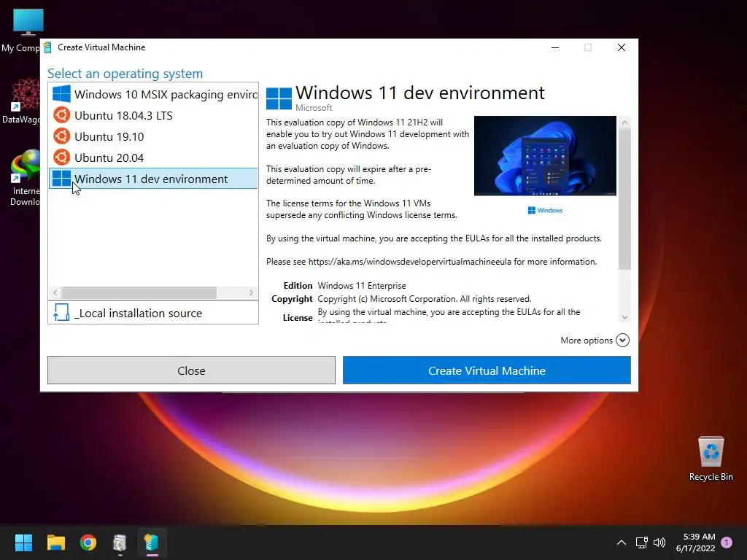Click the EULA URL text aka.ms/windowsdevelopervirtualmachineeula

410,262
